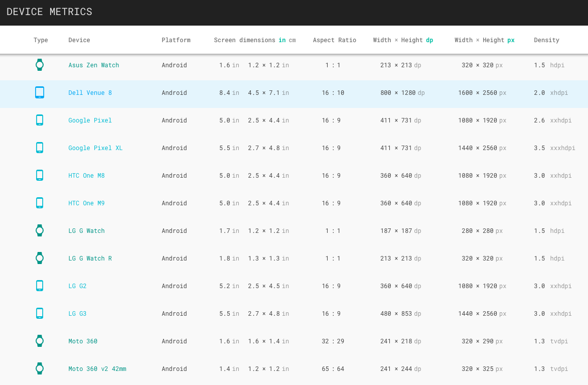The width and height of the screenshot is (588, 385).
Task: Open the LG G Watch R device link
Action: coord(90,258)
